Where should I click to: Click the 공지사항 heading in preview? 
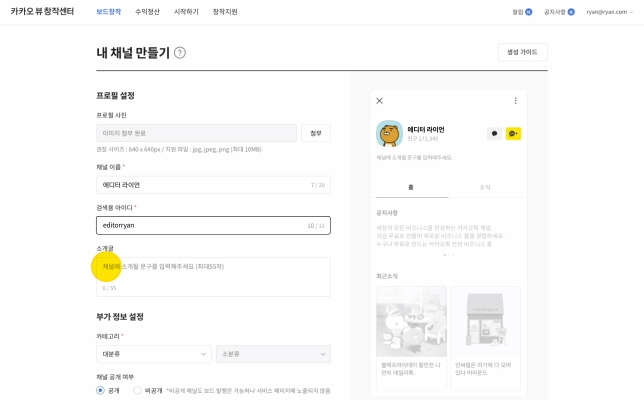[x=387, y=213]
